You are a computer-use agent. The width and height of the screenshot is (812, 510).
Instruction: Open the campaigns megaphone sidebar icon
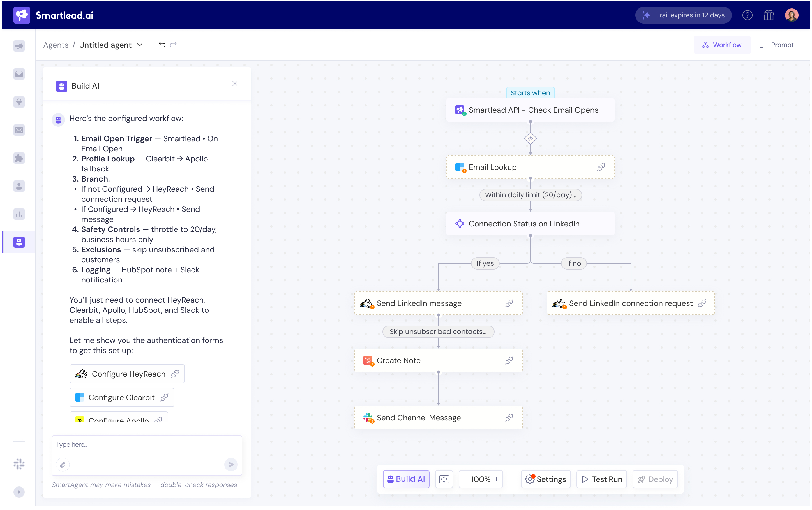pyautogui.click(x=19, y=46)
